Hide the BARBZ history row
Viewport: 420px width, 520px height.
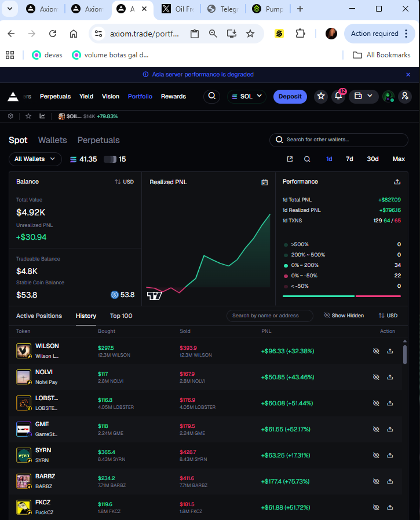(376, 481)
